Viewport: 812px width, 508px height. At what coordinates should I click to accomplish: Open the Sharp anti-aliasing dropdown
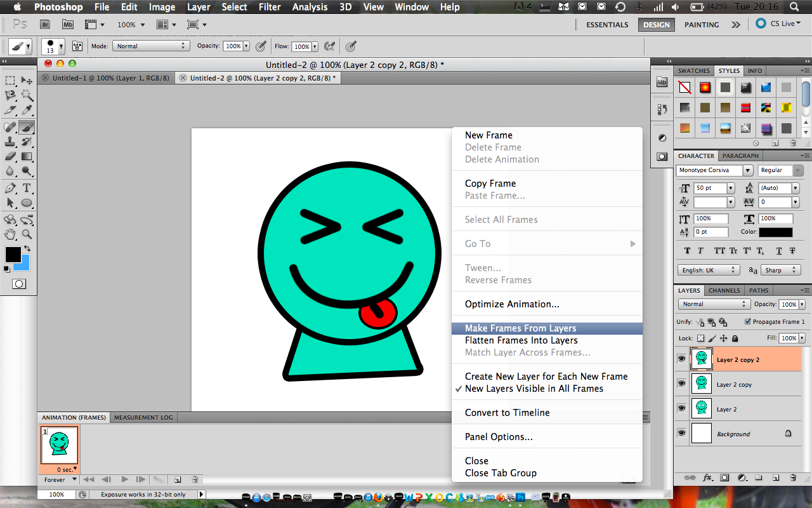click(x=780, y=270)
